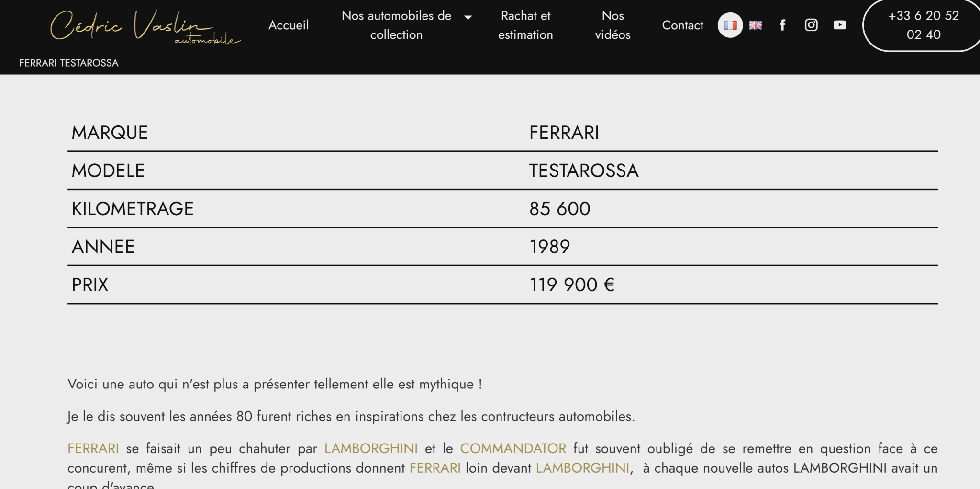
Task: Follow the first FERRARI link in paragraph
Action: click(x=93, y=448)
